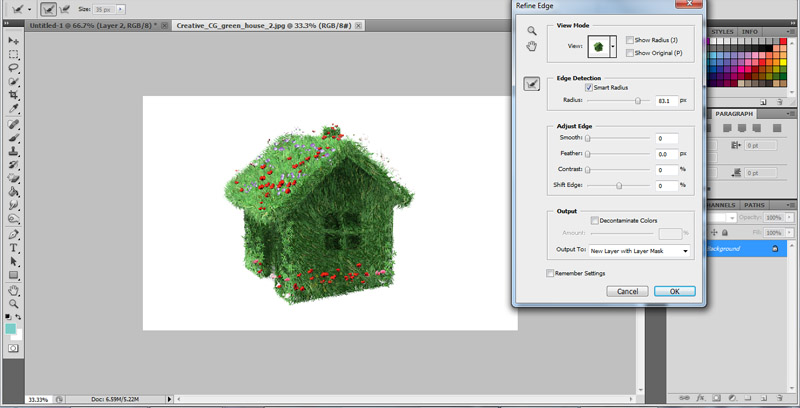Image resolution: width=800 pixels, height=408 pixels.
Task: Uncheck the Smart Radius checkbox
Action: click(x=589, y=88)
